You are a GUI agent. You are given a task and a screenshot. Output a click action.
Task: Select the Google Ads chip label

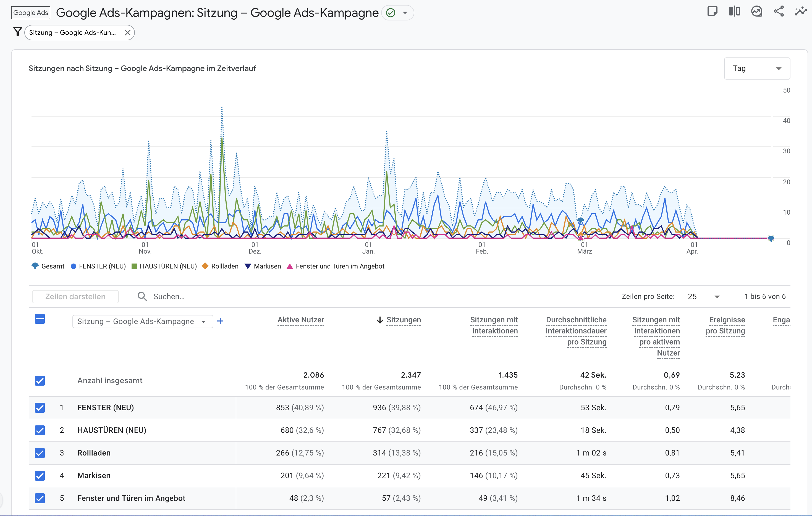coord(30,12)
